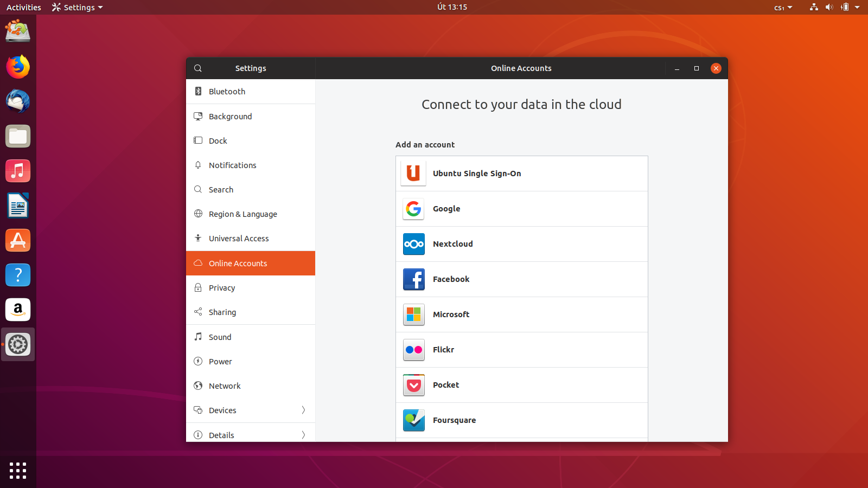Viewport: 868px width, 488px height.
Task: Open the Activities overview
Action: coord(23,7)
